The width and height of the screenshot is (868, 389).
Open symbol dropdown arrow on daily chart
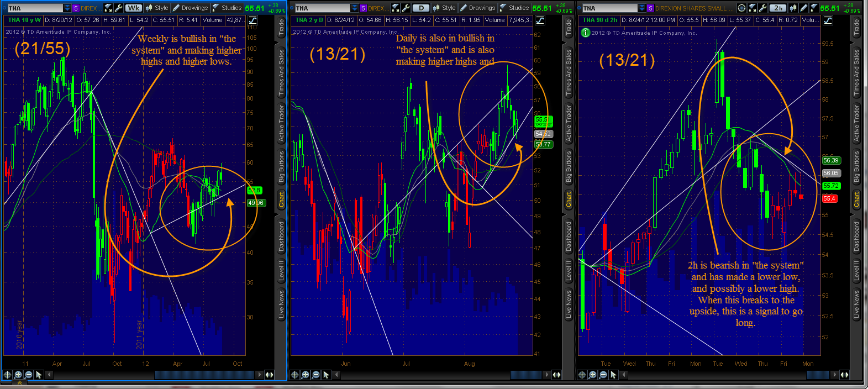coord(354,8)
